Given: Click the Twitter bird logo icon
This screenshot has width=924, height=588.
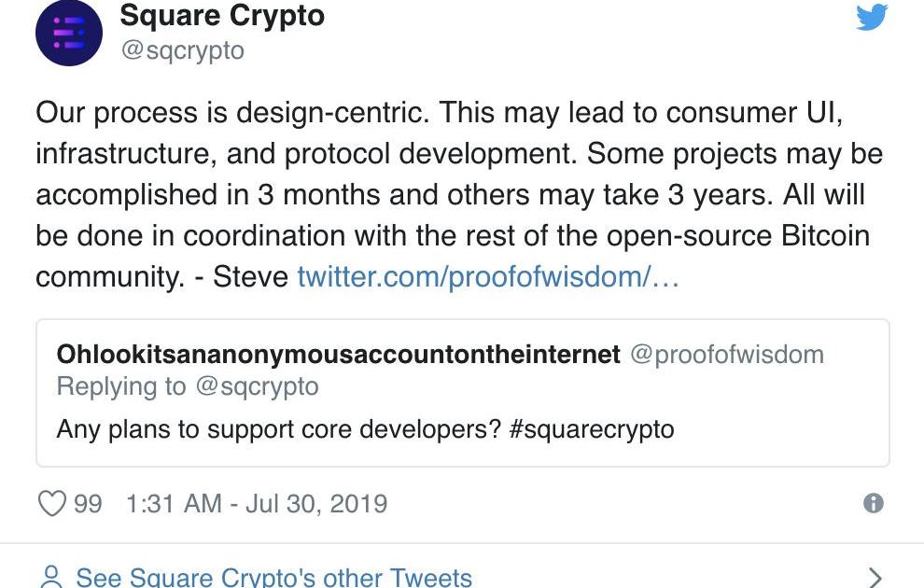Looking at the screenshot, I should coord(872,17).
